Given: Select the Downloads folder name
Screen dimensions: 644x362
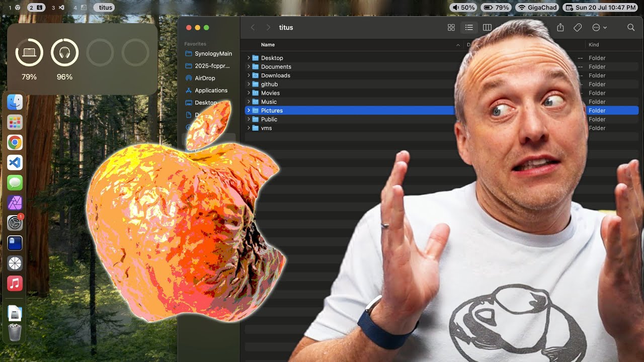Looking at the screenshot, I should point(275,75).
